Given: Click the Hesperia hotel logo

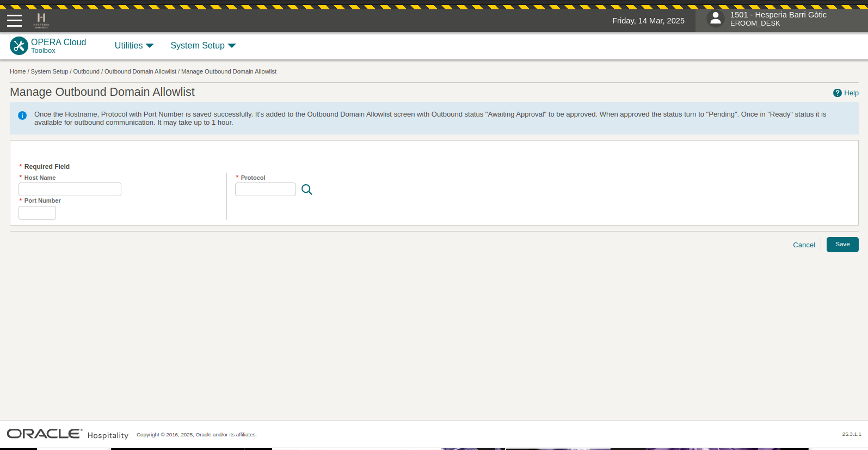Looking at the screenshot, I should (x=41, y=21).
